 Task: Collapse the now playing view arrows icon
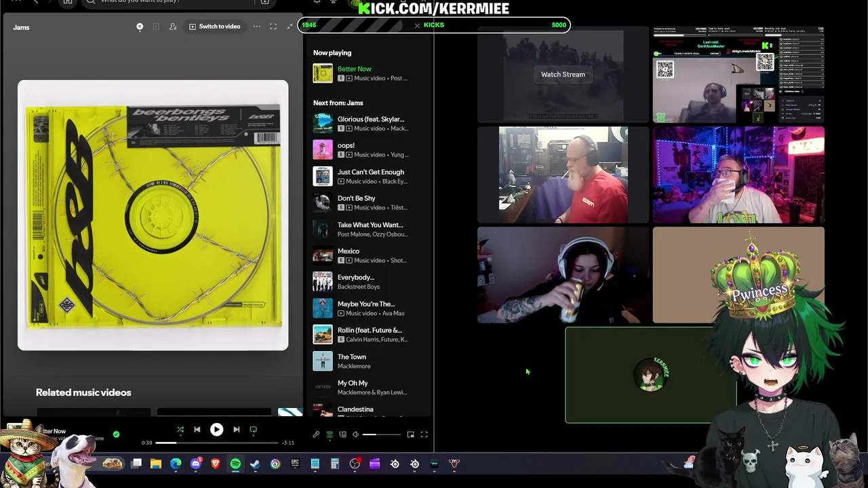pyautogui.click(x=290, y=26)
